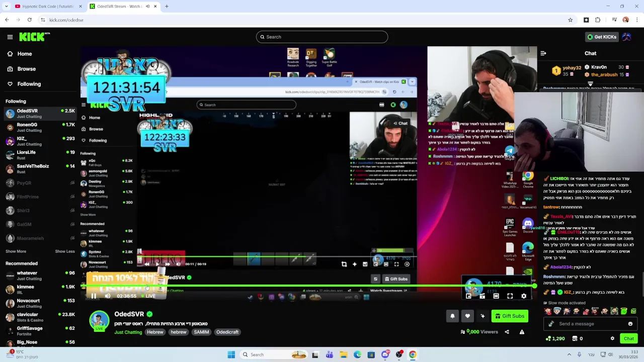Open LiorsLife channel in the sidebar
This screenshot has height=362, width=644.
coord(40,155)
